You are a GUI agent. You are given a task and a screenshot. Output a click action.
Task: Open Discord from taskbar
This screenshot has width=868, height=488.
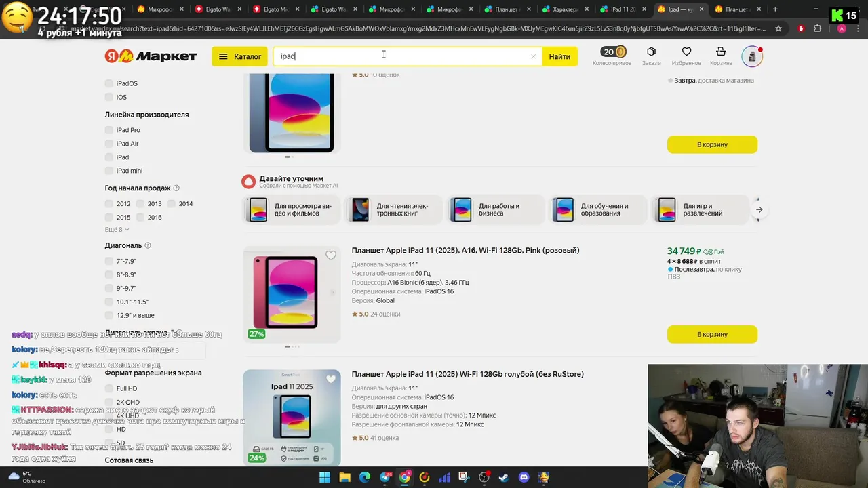(x=524, y=477)
